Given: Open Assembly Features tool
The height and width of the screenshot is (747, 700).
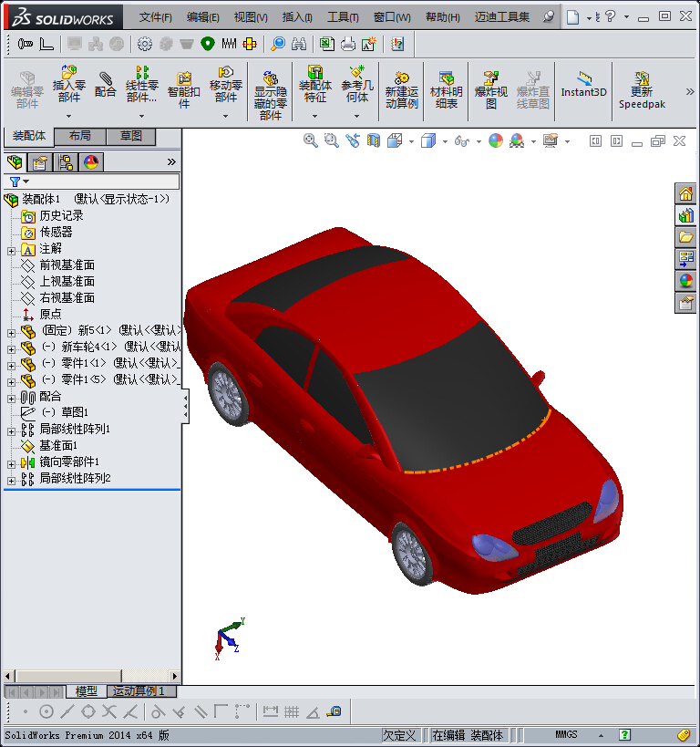Looking at the screenshot, I should (x=314, y=84).
